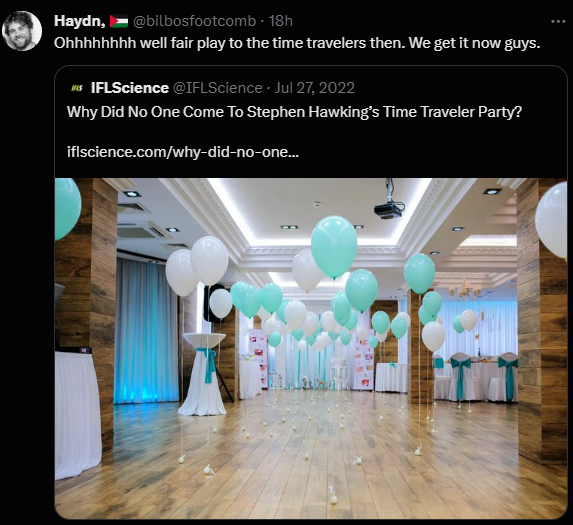Open the balloon party room image
The width and height of the screenshot is (573, 525).
pyautogui.click(x=311, y=348)
